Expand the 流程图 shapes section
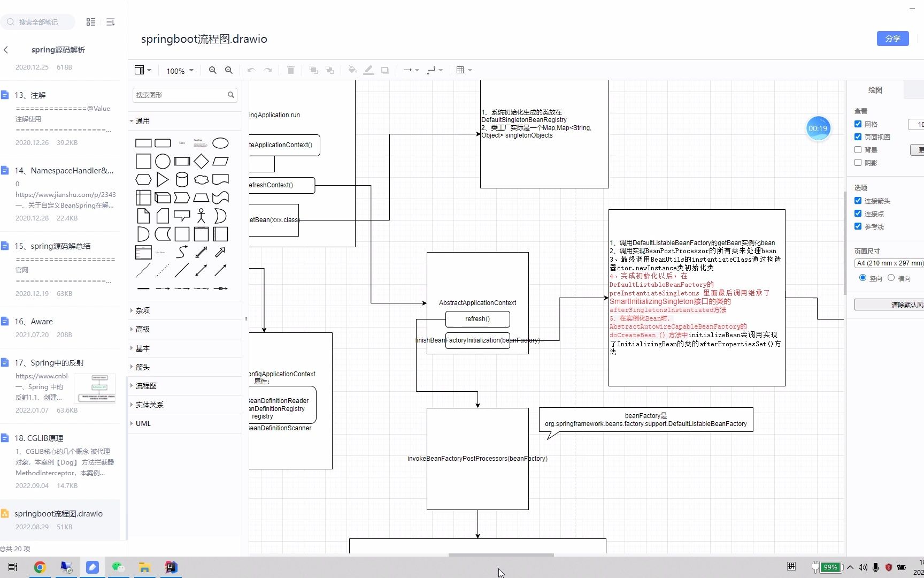Screen dimensions: 924x578 185,386
